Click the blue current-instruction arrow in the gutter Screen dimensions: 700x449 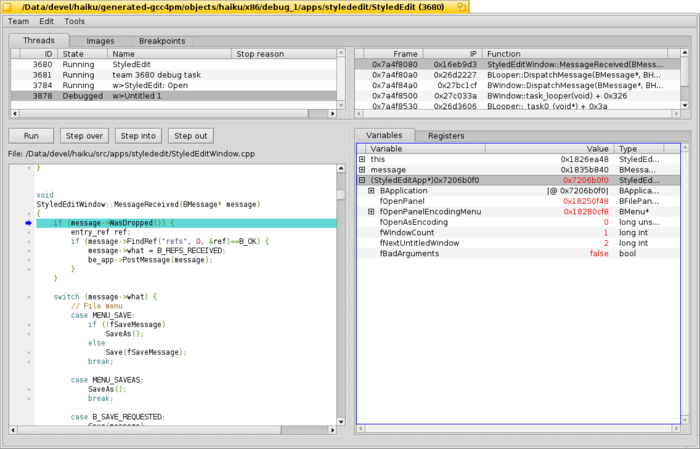[x=29, y=223]
